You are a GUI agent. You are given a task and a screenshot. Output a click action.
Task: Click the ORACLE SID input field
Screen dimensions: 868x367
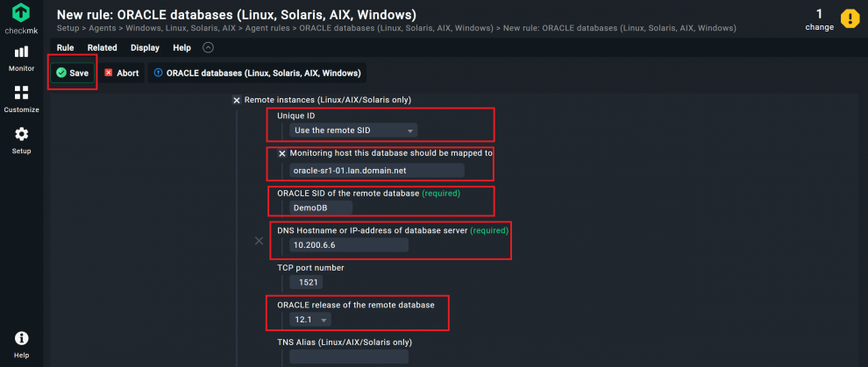[x=321, y=208]
